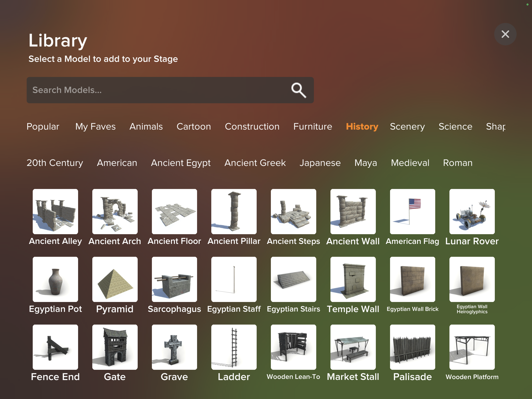Viewport: 532px width, 399px height.
Task: Select the Japanese era filter
Action: pos(320,163)
